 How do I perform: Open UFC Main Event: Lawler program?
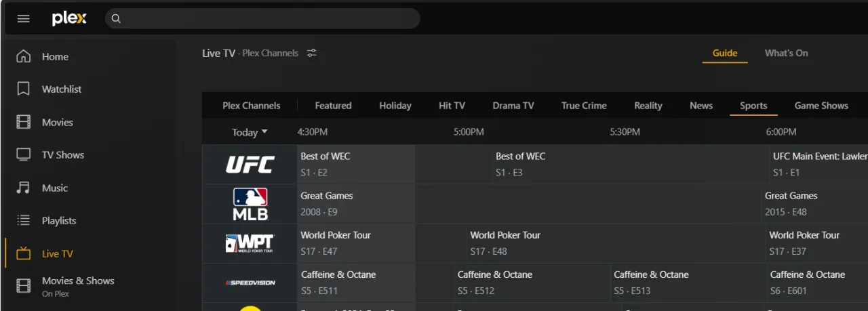coord(818,164)
